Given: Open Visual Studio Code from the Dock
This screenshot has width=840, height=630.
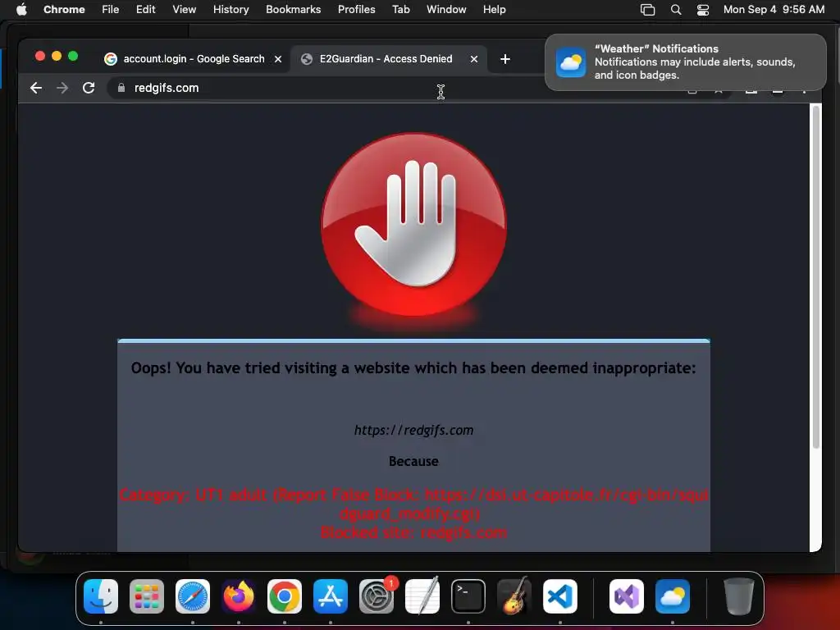Looking at the screenshot, I should tap(560, 596).
